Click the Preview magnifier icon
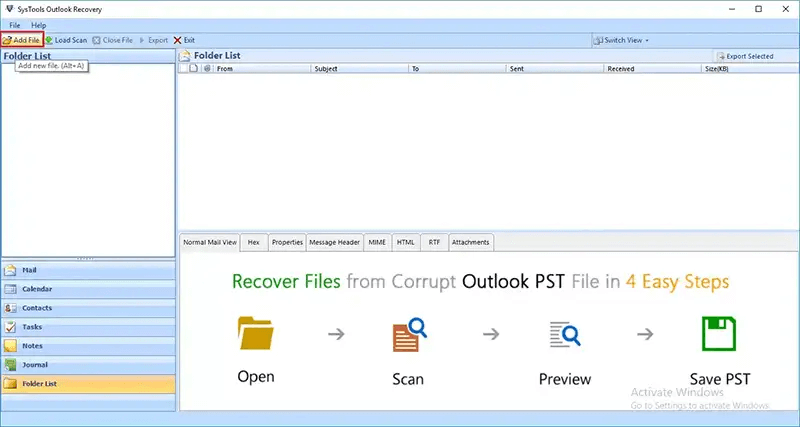Screen dimensions: 800x427 pyautogui.click(x=565, y=335)
